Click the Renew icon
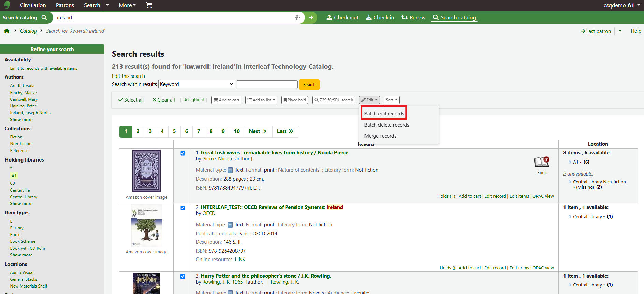 click(x=404, y=17)
